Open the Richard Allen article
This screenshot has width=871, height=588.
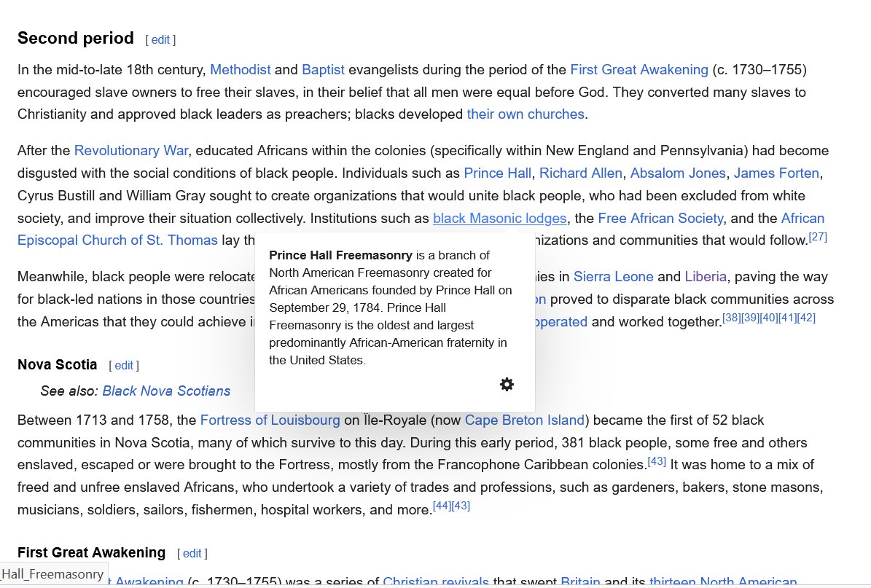point(580,173)
